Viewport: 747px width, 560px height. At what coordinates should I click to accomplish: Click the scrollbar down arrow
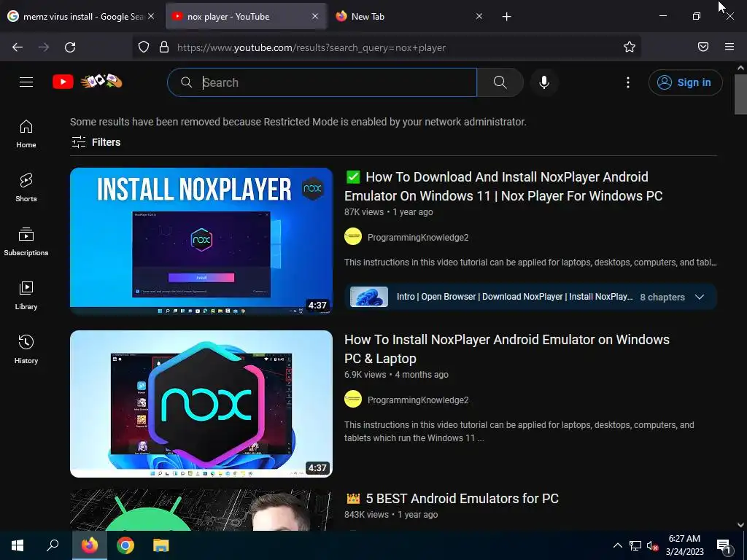pos(740,525)
